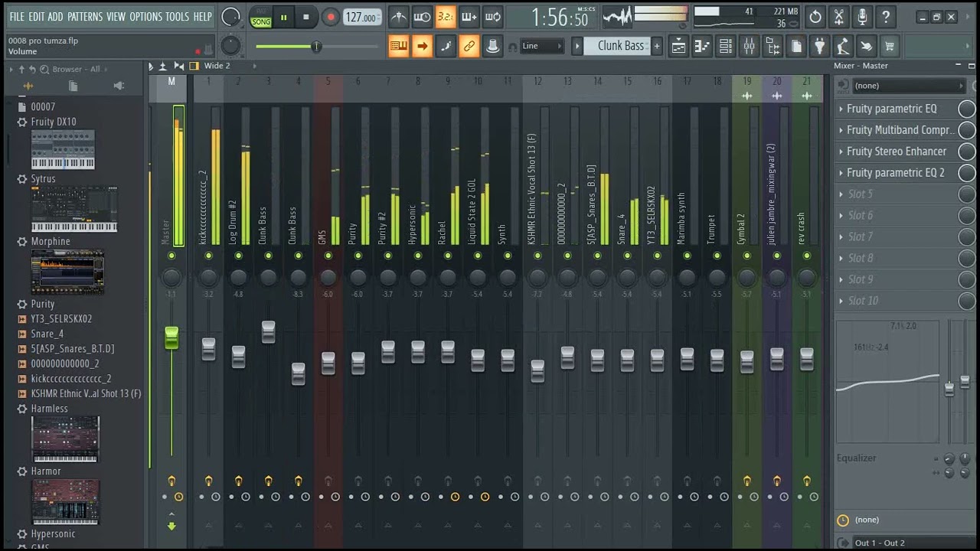
Task: Open the Playlist window from toolbar
Action: pyautogui.click(x=678, y=46)
